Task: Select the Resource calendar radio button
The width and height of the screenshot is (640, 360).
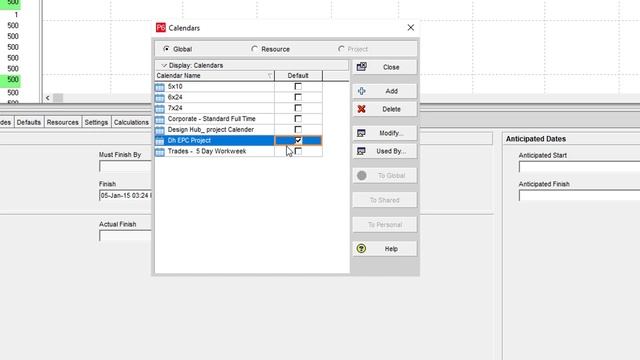Action: tap(254, 49)
